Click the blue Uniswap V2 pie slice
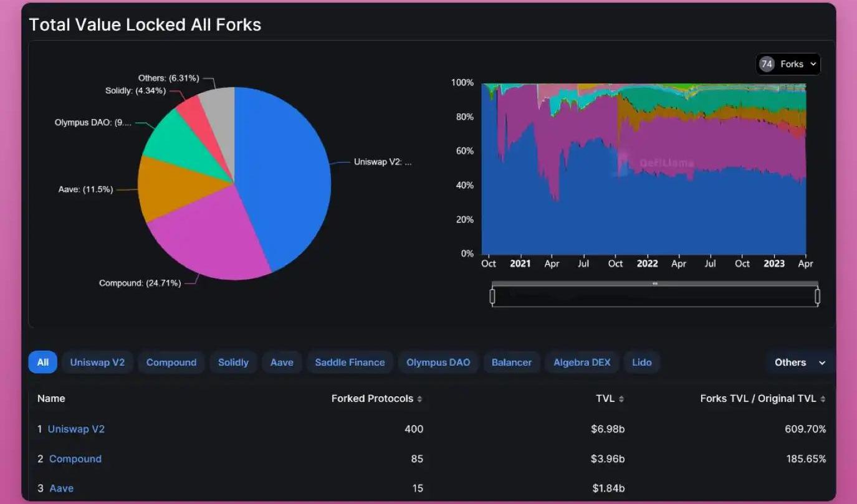 point(287,174)
